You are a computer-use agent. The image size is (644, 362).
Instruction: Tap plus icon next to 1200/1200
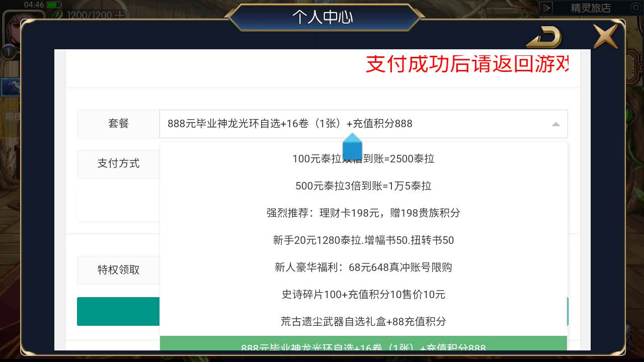click(120, 15)
